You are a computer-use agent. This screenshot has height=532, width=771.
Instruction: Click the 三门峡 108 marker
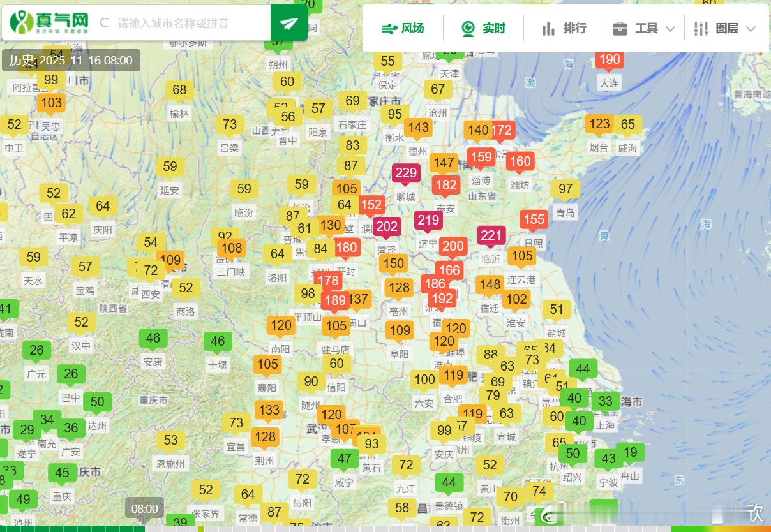click(232, 249)
